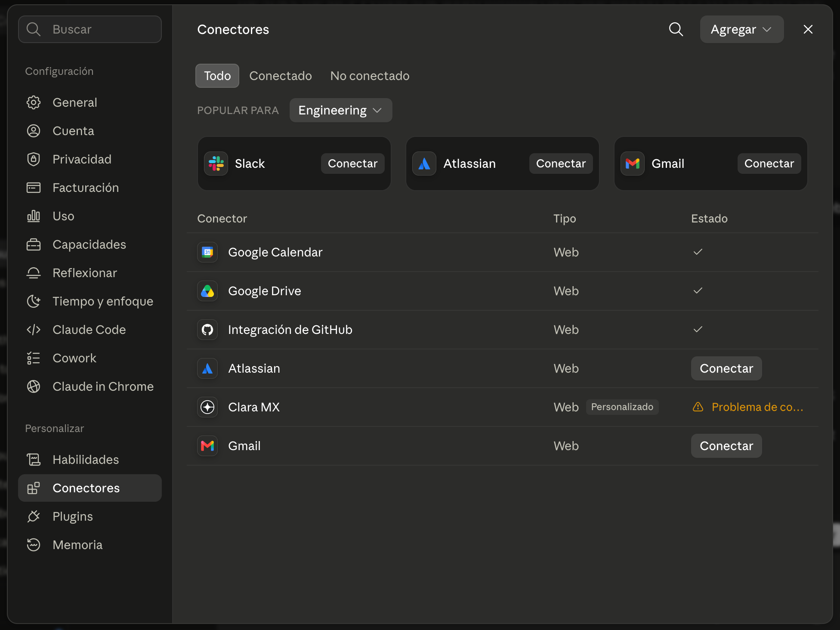Open the Integración de GitHub row

pyautogui.click(x=503, y=330)
